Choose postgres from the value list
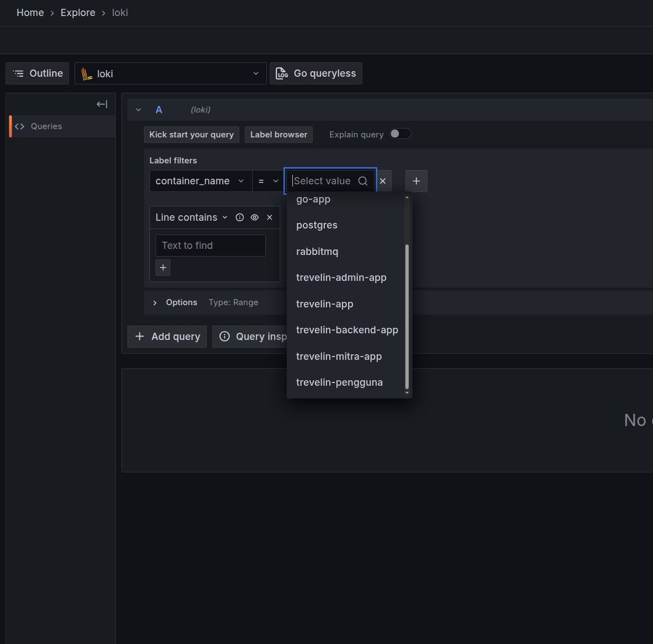The image size is (653, 644). point(317,225)
